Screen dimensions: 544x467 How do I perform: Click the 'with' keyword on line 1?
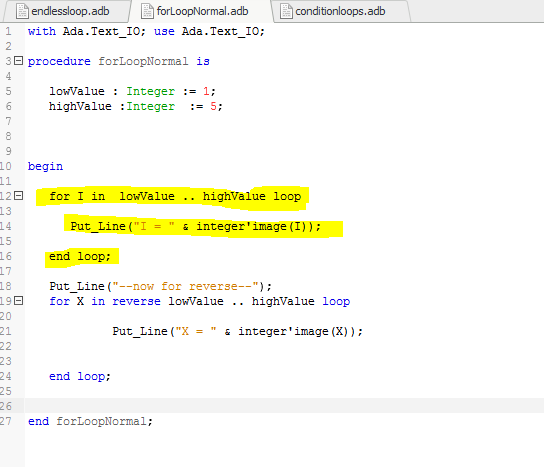42,31
